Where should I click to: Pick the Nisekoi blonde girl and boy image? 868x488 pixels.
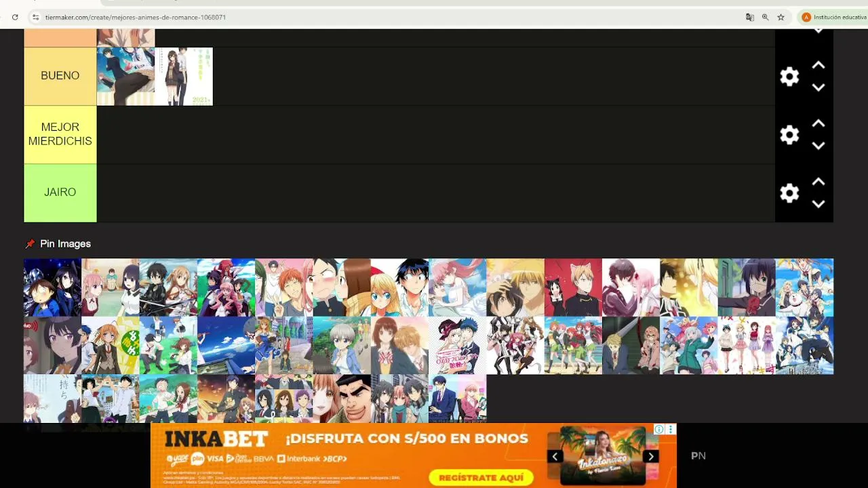399,287
